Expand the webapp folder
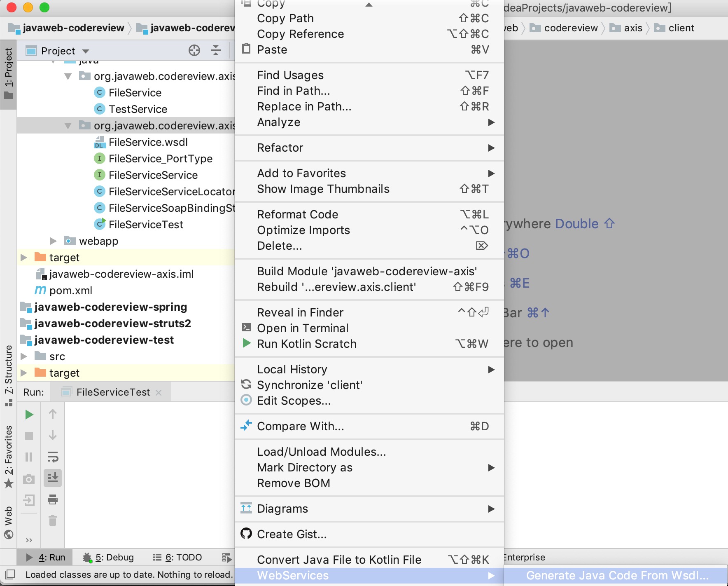728x586 pixels. 53,241
